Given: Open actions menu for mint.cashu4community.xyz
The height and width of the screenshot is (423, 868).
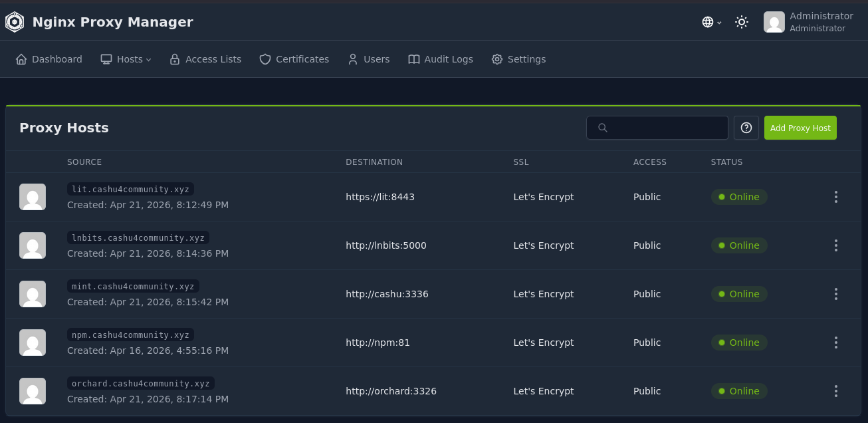Looking at the screenshot, I should click(x=836, y=294).
